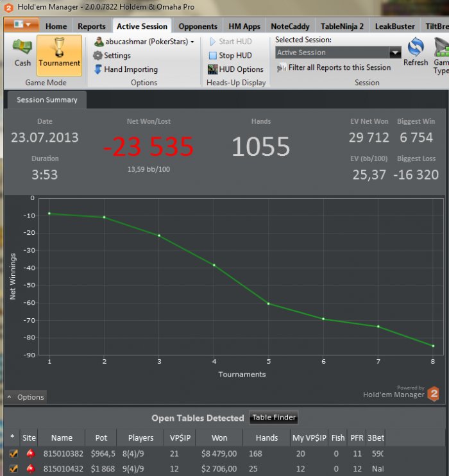Screen dimensions: 449x476
Task: Click the Stop HUD square icon
Action: coord(213,56)
